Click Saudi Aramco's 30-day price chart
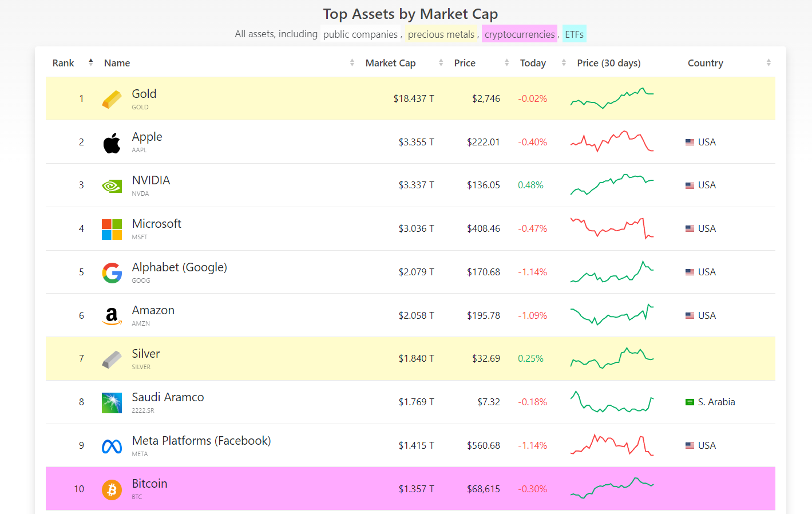 tap(612, 402)
